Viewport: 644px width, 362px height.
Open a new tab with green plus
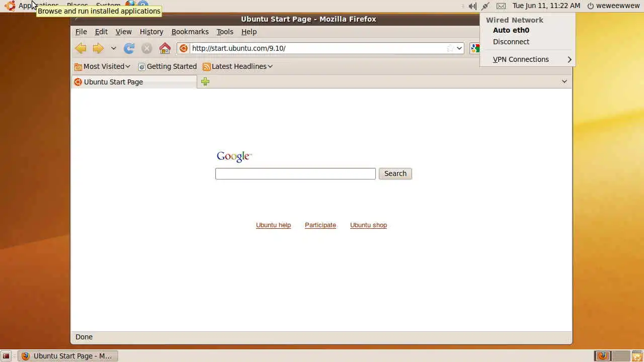[205, 81]
